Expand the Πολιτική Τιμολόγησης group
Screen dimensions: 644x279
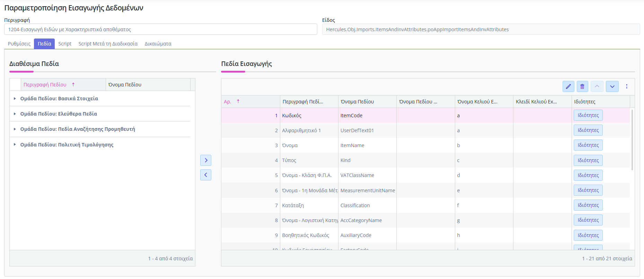coord(15,144)
